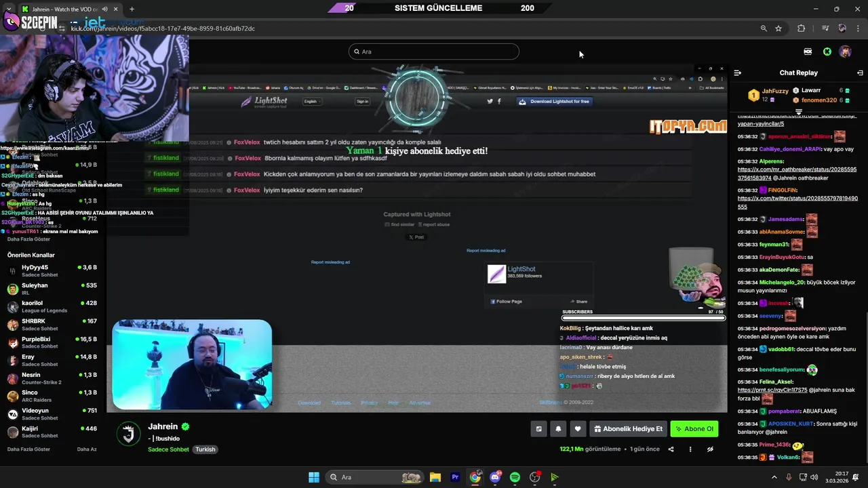The height and width of the screenshot is (488, 868).
Task: Open the browser extensions puzzle icon
Action: pos(802,28)
